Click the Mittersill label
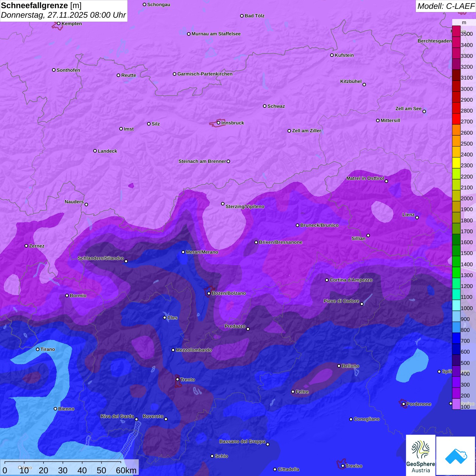Screen dimensions: 476x476 [x=390, y=120]
